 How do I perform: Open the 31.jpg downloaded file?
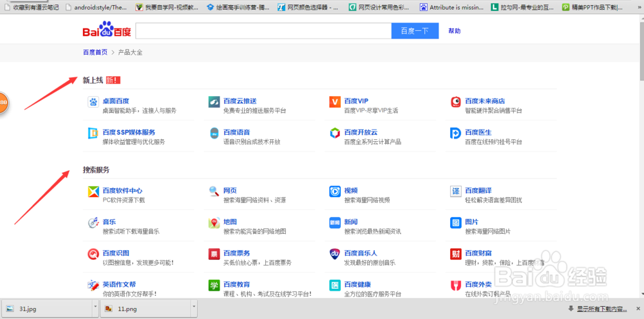(46, 308)
